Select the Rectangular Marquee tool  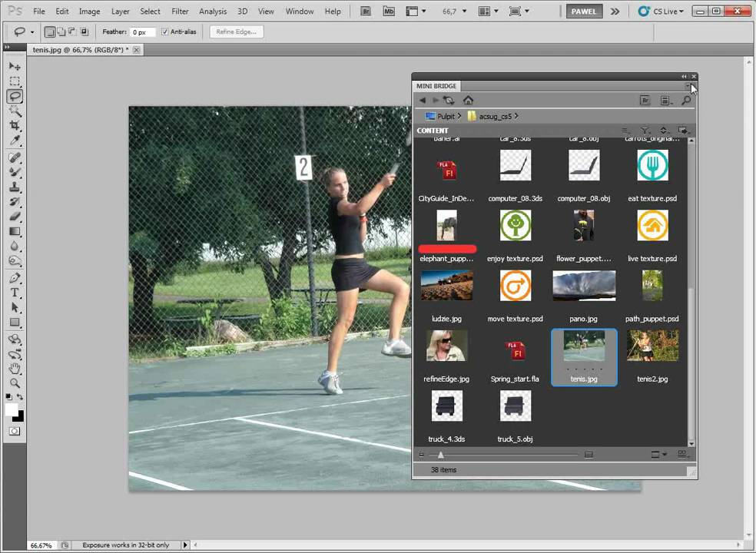[15, 81]
